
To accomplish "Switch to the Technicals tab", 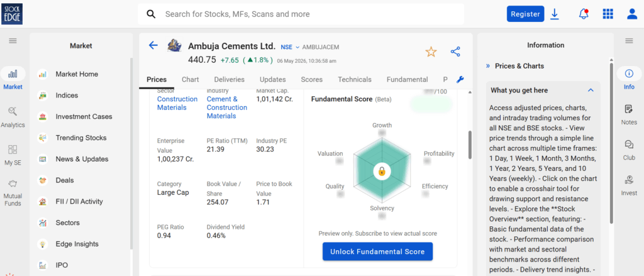I will (x=355, y=79).
